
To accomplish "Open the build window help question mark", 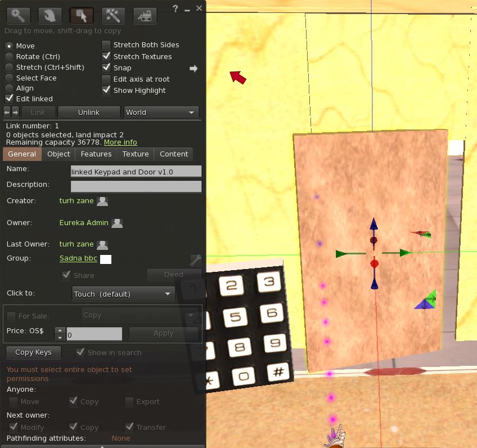I will [175, 8].
